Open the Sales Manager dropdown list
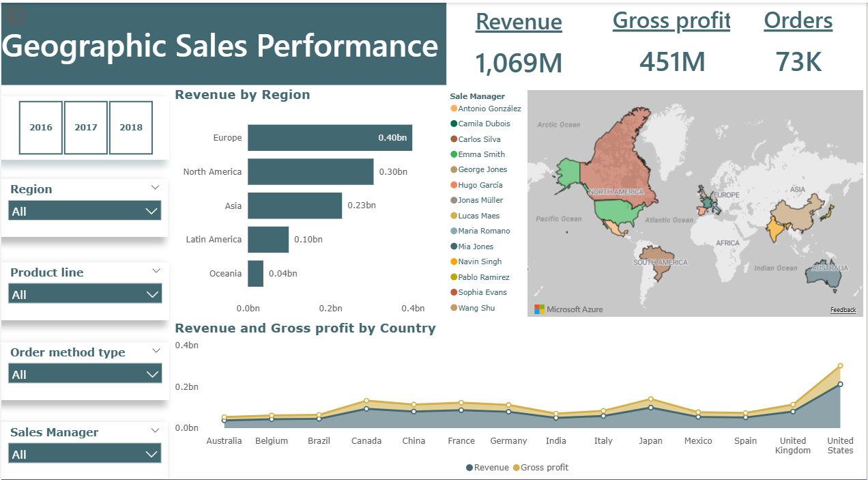The image size is (868, 480). pyautogui.click(x=85, y=454)
